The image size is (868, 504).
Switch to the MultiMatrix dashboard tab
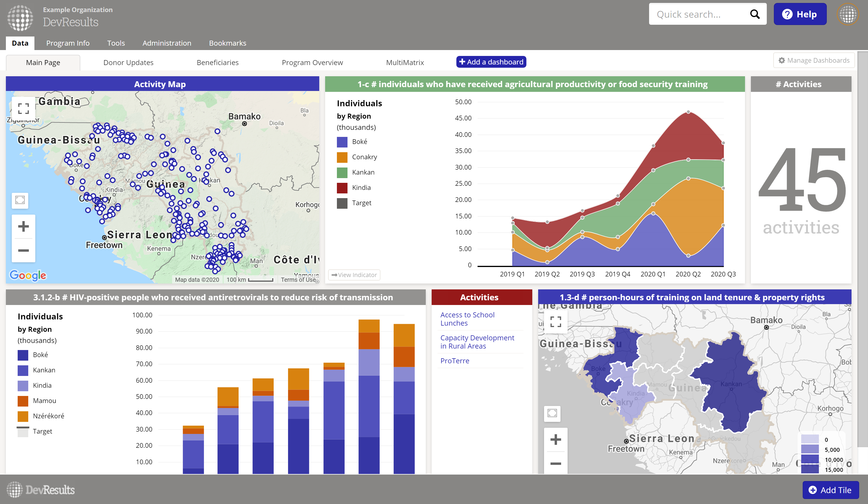tap(405, 62)
